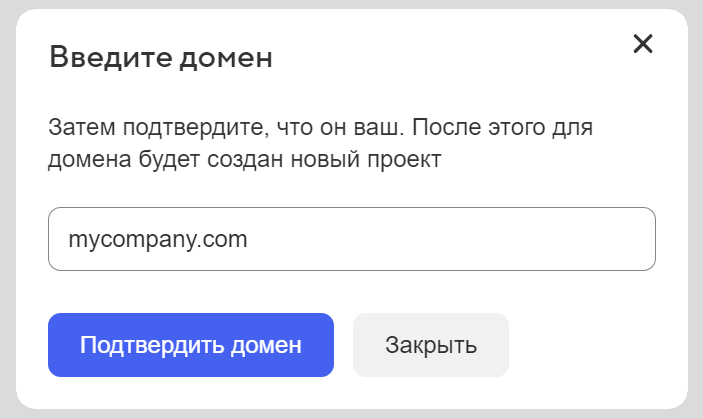The width and height of the screenshot is (703, 419).
Task: Click the word домен in the heading
Action: click(x=226, y=59)
